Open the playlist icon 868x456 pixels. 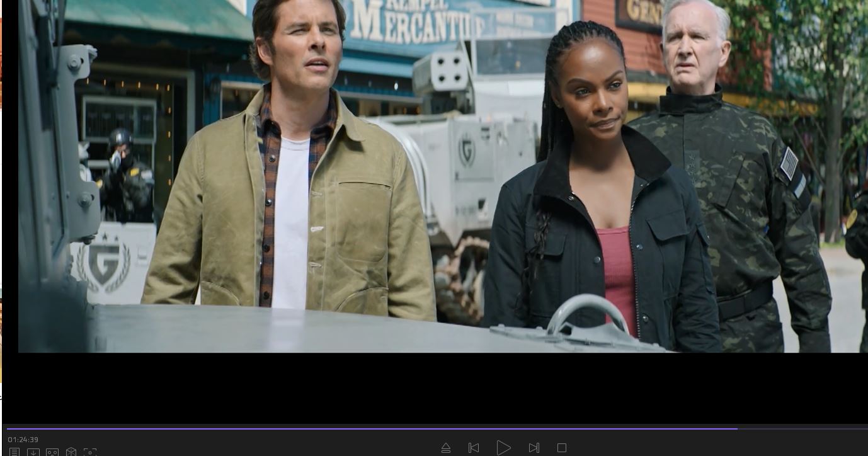coord(14,452)
